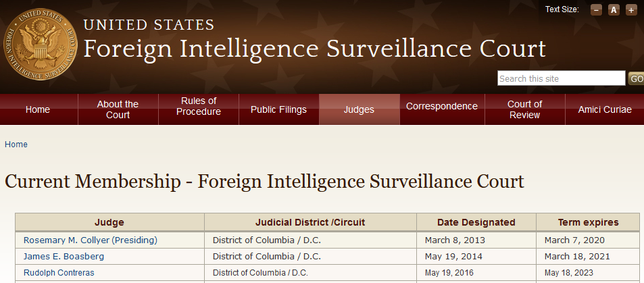
Task: View Rudolph Contreras judge profile
Action: click(59, 273)
